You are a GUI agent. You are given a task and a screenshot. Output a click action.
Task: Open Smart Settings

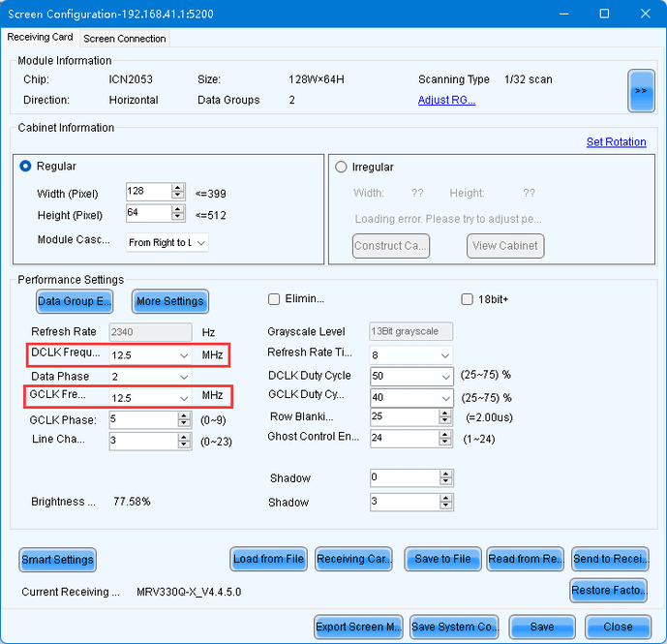pyautogui.click(x=57, y=560)
